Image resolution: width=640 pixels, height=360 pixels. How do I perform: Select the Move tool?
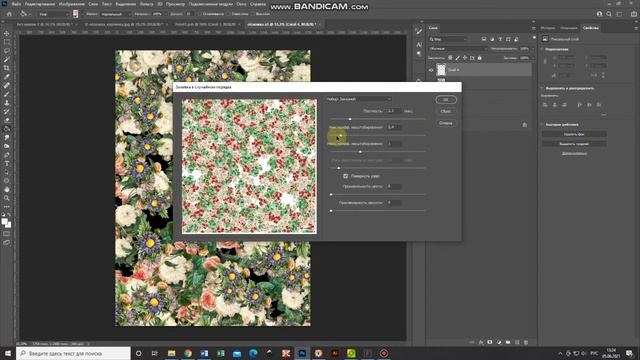[x=7, y=33]
